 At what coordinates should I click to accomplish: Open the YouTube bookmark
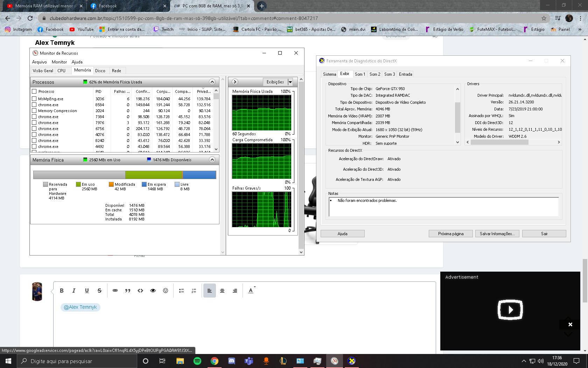(x=82, y=29)
